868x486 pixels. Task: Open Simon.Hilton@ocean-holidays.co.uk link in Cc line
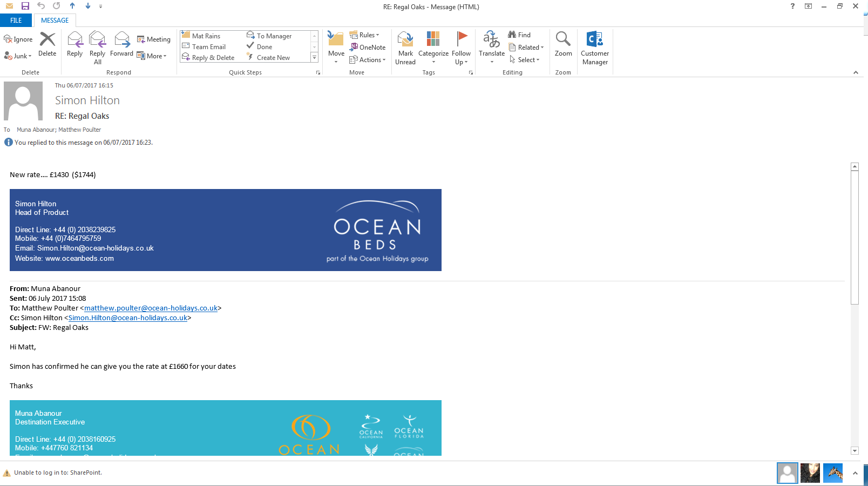coord(128,318)
